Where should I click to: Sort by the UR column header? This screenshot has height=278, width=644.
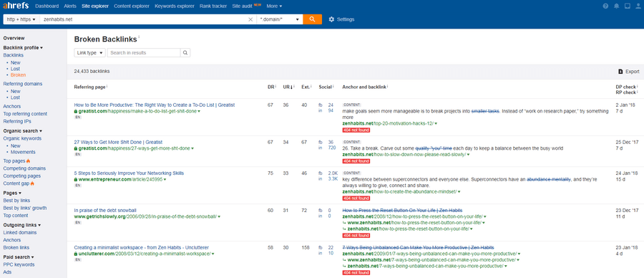(x=286, y=87)
